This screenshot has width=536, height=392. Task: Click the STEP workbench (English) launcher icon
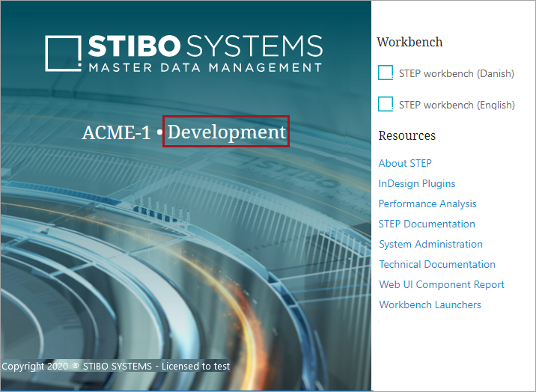coord(386,104)
